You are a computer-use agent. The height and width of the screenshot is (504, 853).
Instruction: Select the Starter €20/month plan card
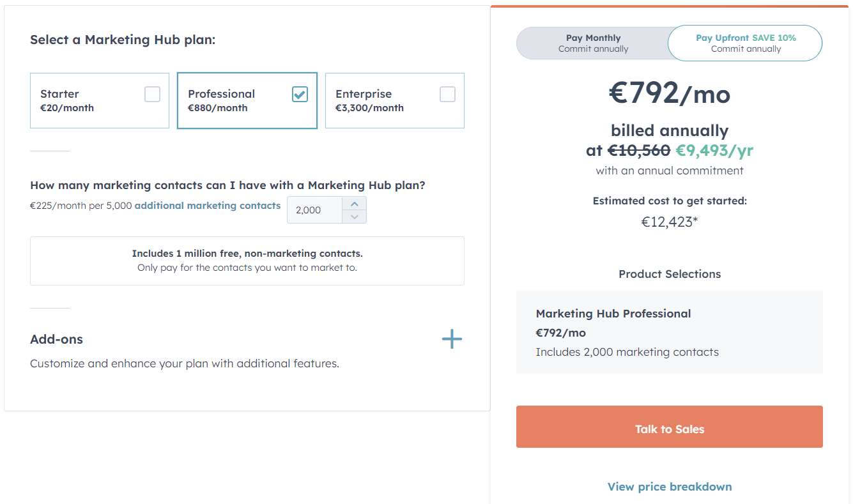(x=99, y=100)
